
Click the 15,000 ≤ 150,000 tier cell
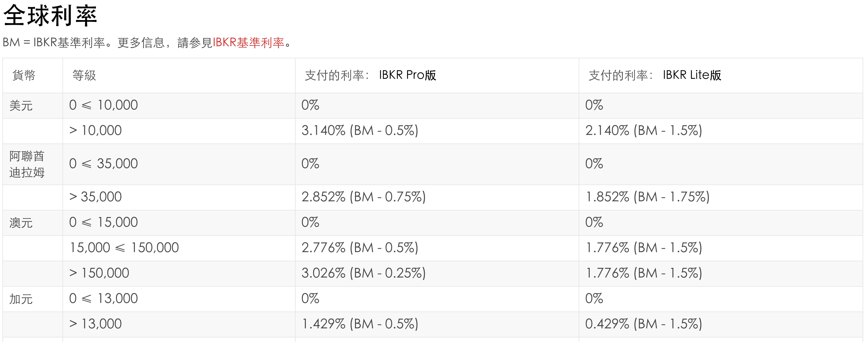(124, 248)
